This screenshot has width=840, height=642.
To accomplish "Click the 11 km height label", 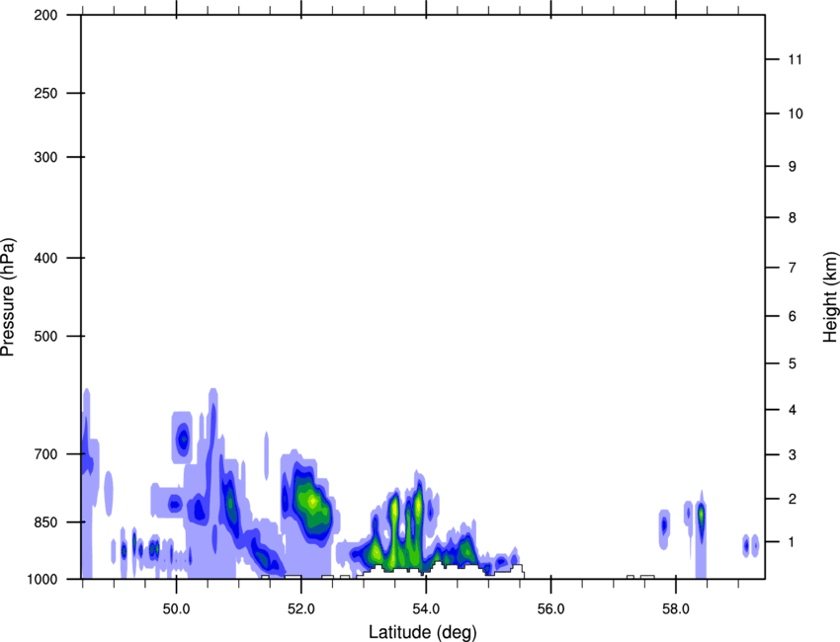I will point(795,59).
